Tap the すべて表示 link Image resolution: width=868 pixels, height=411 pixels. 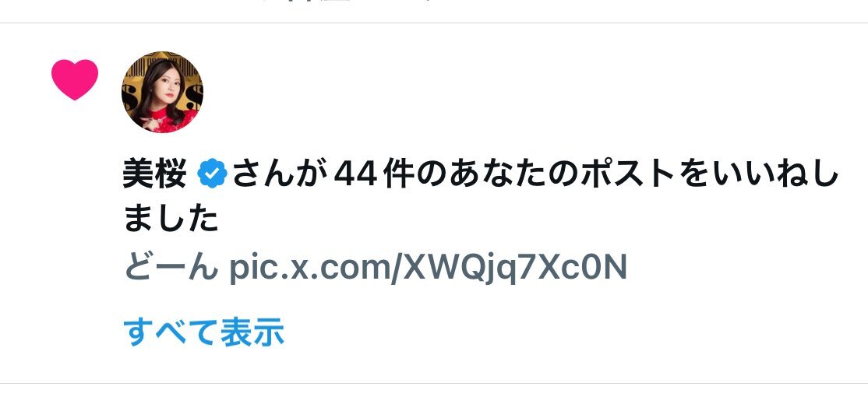coord(203,332)
